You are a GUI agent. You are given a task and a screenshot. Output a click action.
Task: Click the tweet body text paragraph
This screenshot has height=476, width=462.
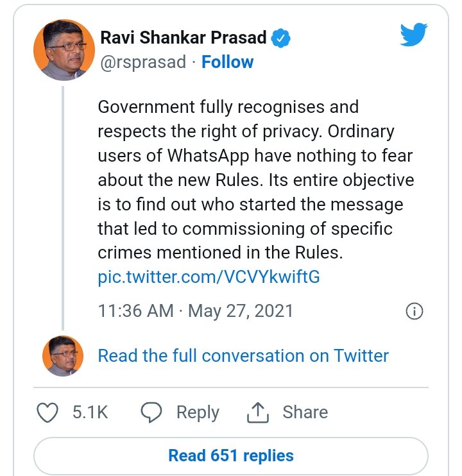coord(255,180)
